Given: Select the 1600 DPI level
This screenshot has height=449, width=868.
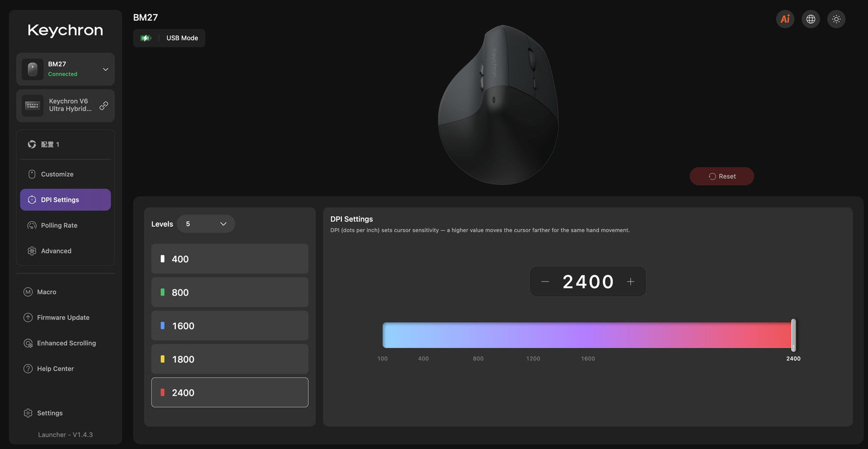Looking at the screenshot, I should [230, 326].
